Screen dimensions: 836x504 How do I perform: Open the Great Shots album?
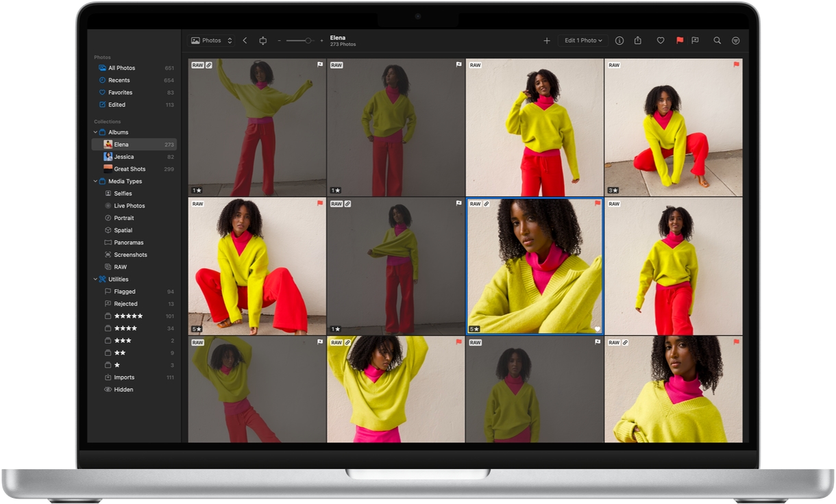pos(134,169)
